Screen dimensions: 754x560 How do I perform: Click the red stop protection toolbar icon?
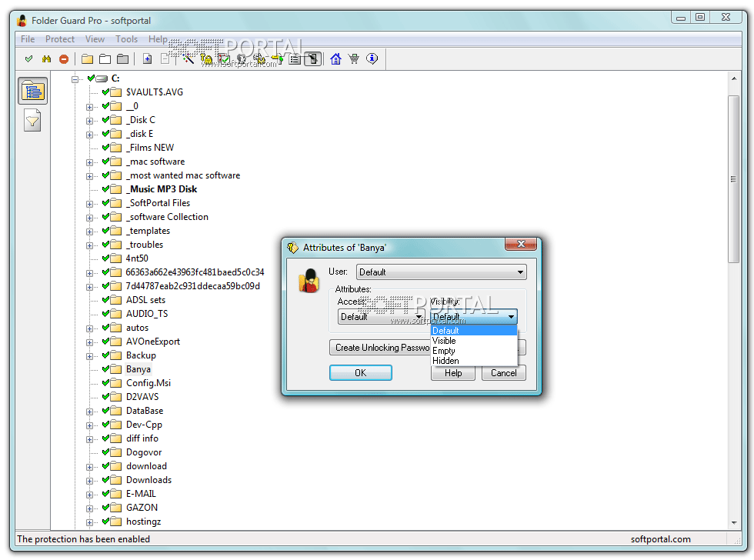tap(63, 59)
